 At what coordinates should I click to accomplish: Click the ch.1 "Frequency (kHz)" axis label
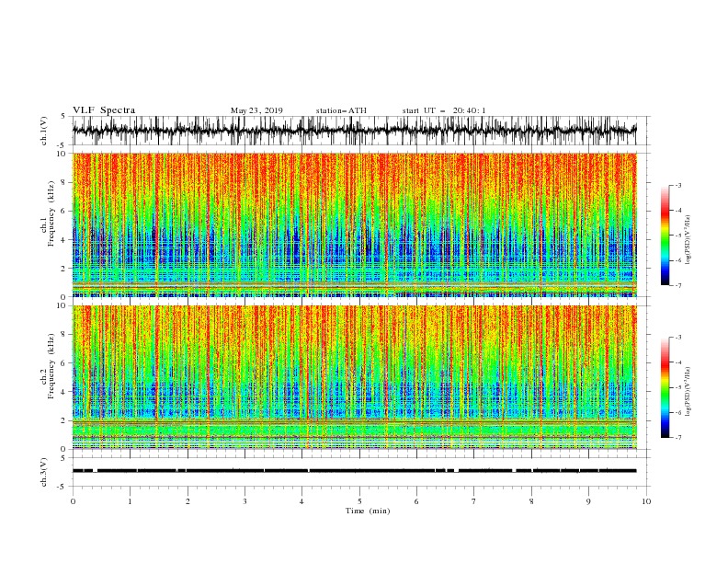pyautogui.click(x=51, y=212)
